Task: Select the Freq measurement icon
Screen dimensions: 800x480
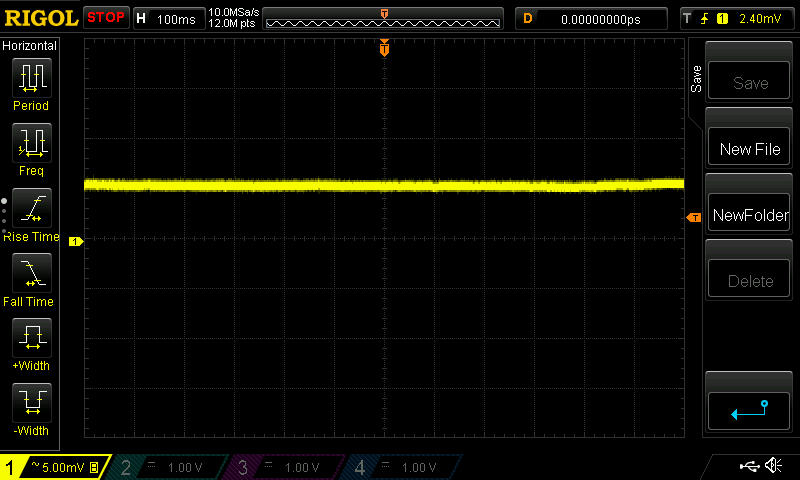Action: (32, 142)
